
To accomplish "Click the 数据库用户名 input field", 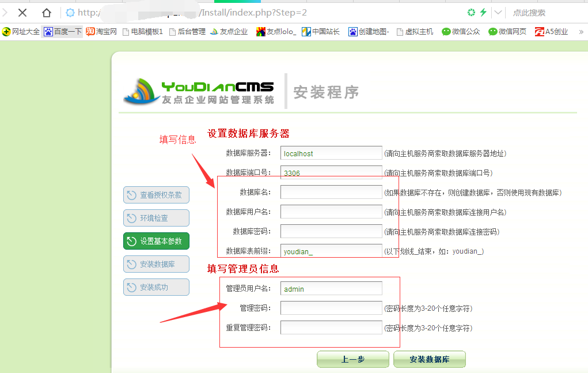I will [331, 212].
